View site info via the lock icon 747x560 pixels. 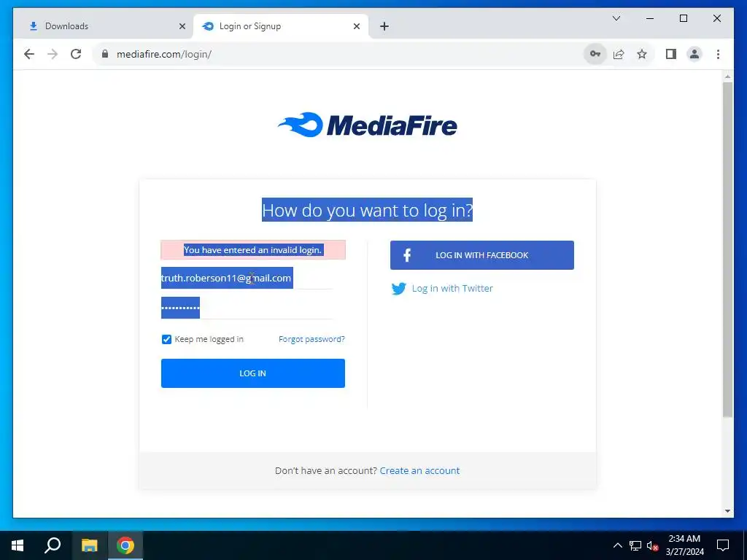pos(105,54)
